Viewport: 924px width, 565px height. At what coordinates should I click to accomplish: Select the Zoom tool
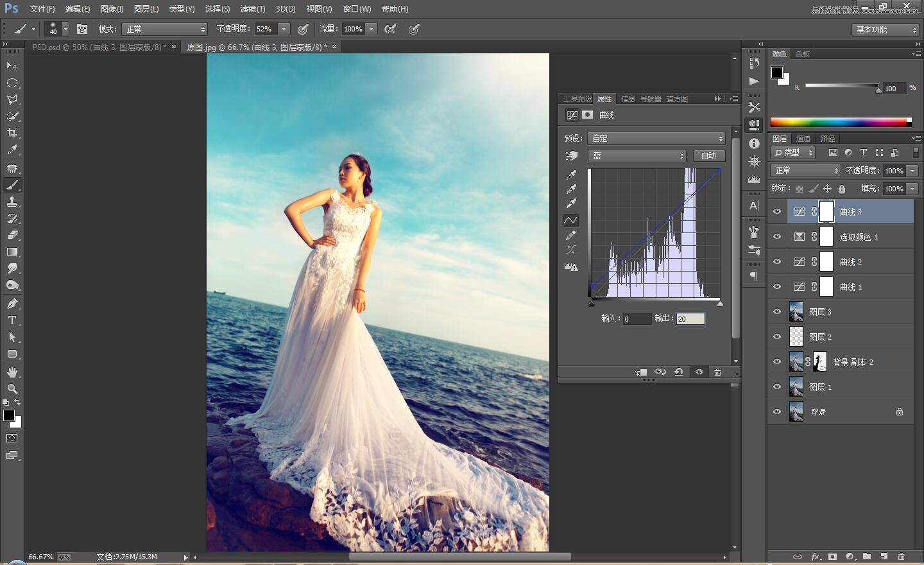(x=12, y=389)
